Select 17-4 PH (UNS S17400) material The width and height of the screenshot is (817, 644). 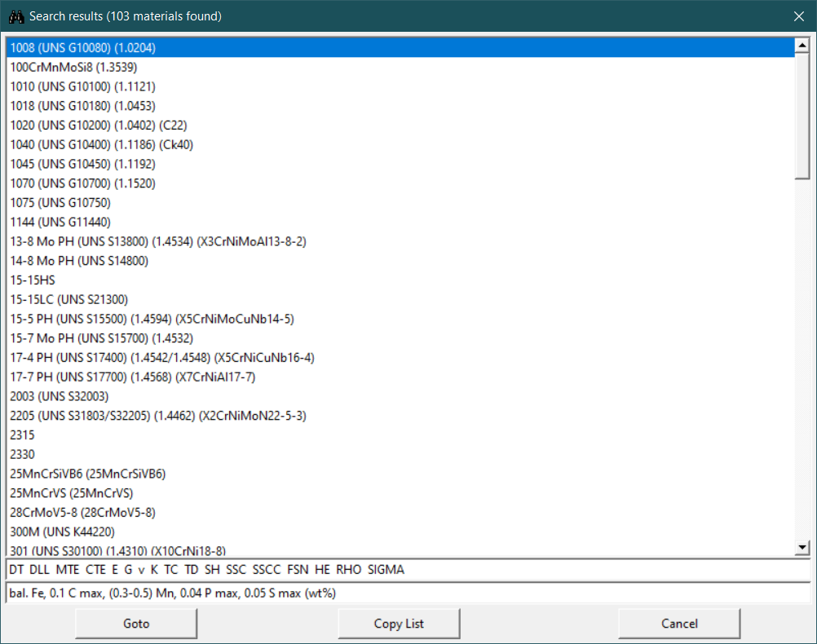point(161,358)
